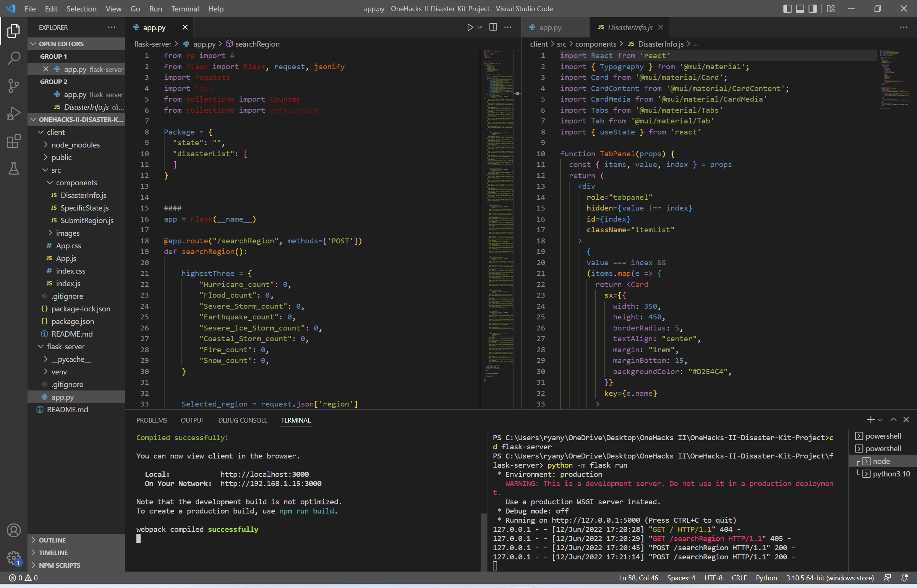Expand the node_modules folder
917x588 pixels.
point(76,145)
